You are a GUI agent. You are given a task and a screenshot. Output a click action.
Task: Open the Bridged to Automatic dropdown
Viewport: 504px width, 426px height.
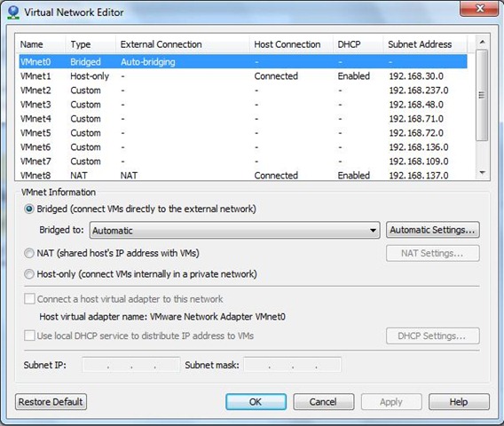click(x=234, y=230)
